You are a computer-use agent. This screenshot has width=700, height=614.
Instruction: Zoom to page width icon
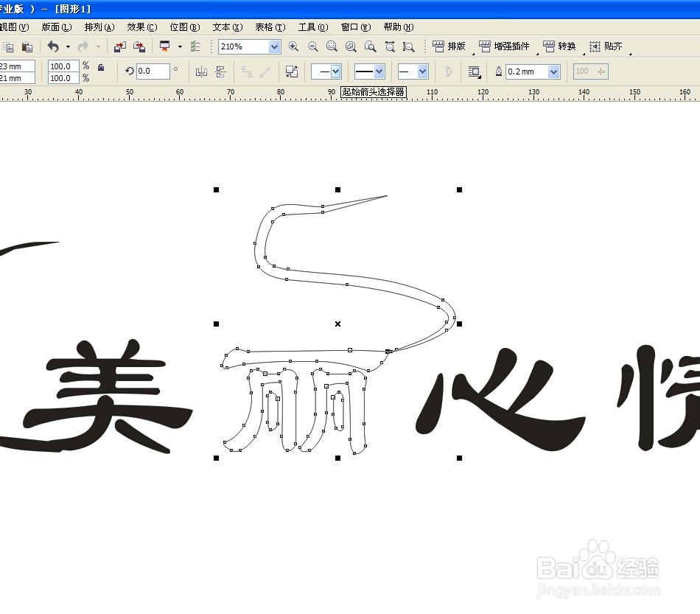(390, 46)
